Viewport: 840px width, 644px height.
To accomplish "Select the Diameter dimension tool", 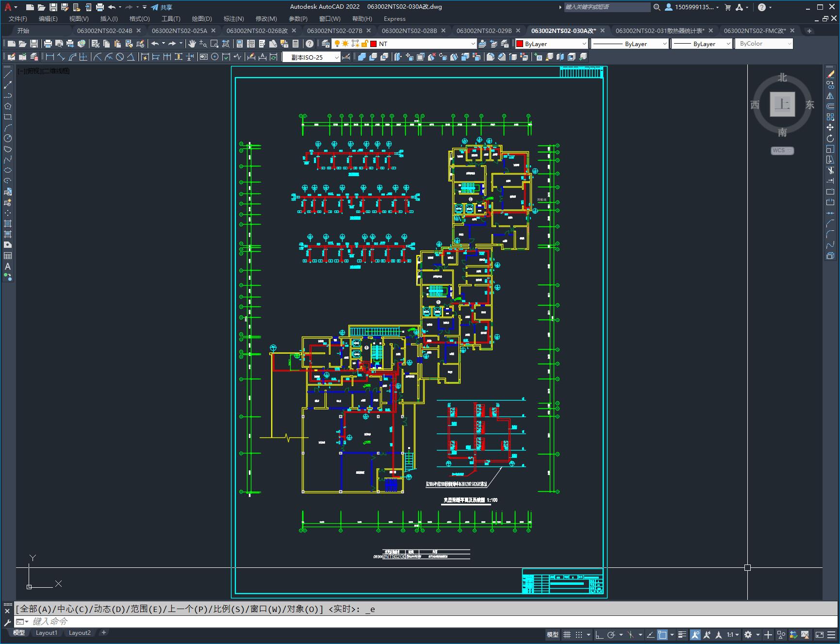I will [120, 57].
